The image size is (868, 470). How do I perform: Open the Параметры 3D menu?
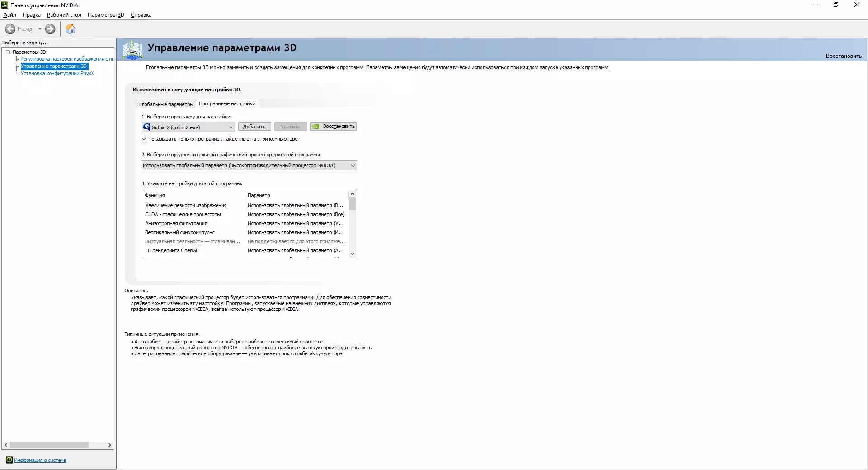pyautogui.click(x=106, y=15)
